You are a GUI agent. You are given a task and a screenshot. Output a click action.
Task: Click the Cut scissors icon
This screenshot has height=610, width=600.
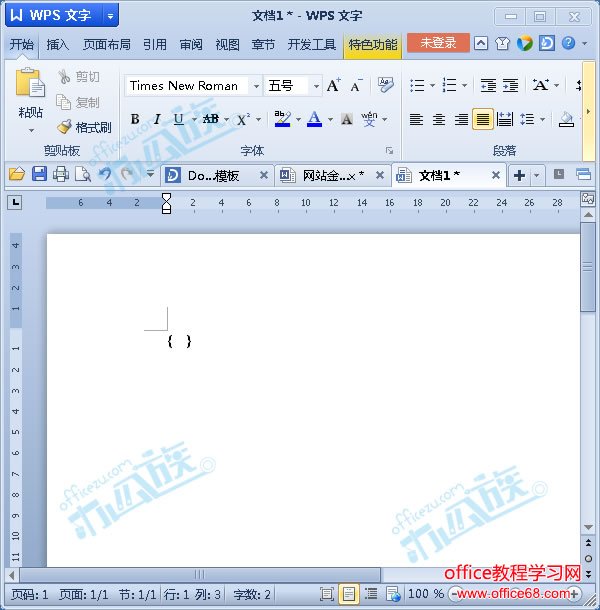click(64, 77)
